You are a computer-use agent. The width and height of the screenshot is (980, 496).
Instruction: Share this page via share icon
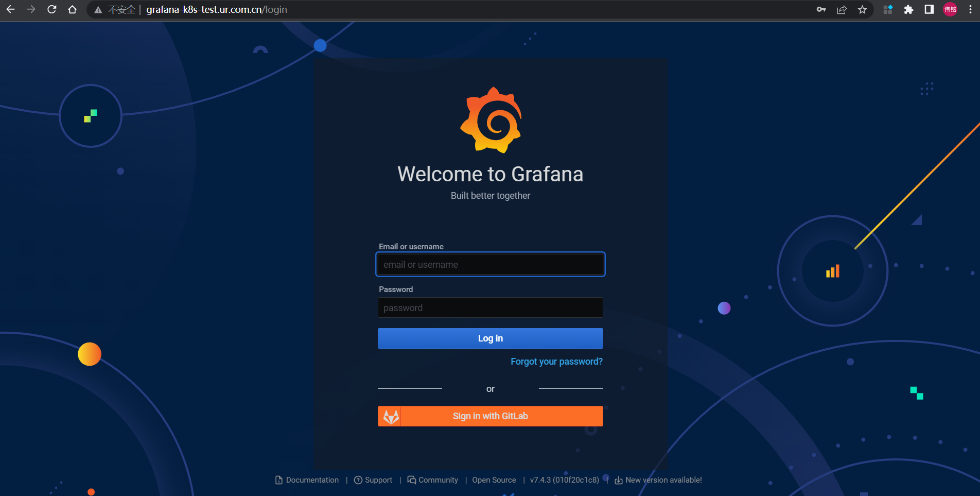click(842, 9)
